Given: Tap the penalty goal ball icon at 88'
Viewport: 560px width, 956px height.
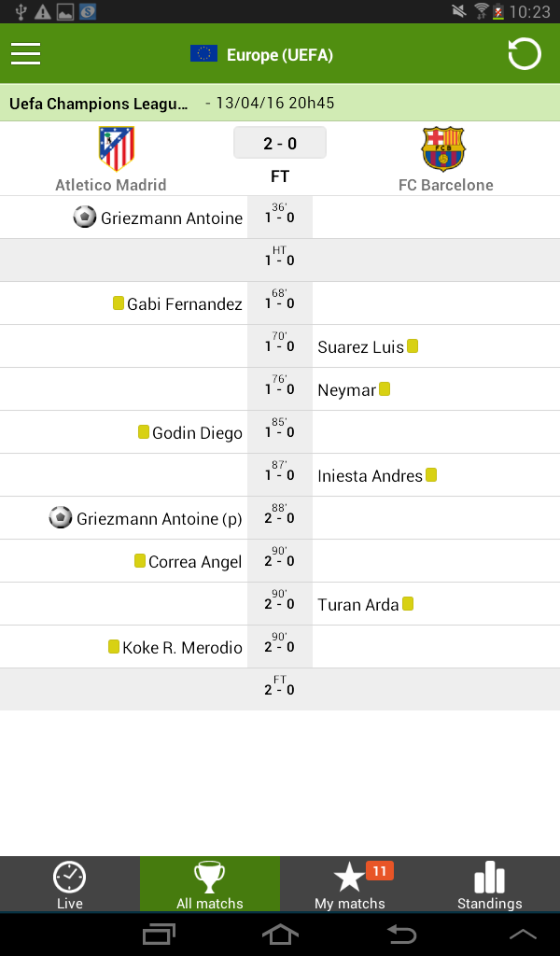Looking at the screenshot, I should coord(61,518).
